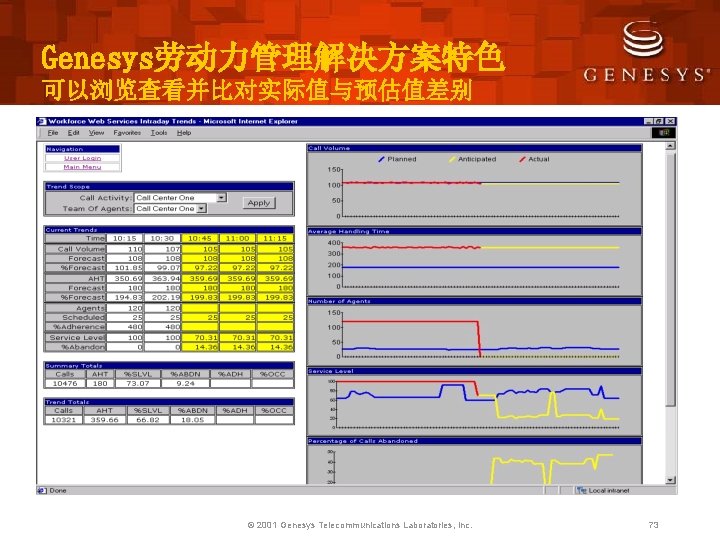720x540 pixels.
Task: Click the IE throbber logo in menu bar
Action: 664,133
